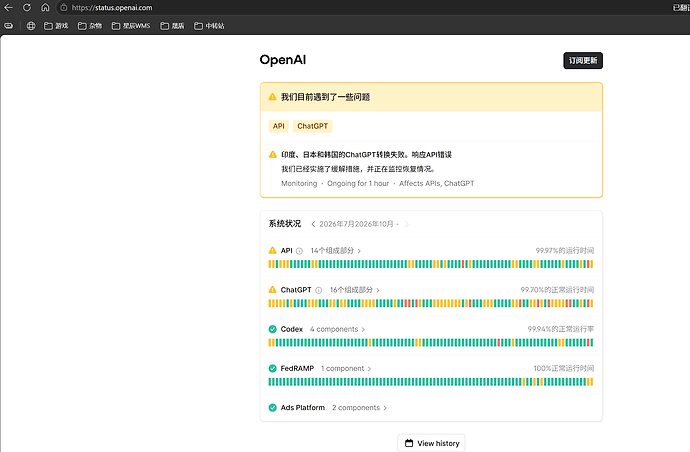Screen dimensions: 690x452
Task: Go to previous date range with left chevron
Action: pos(313,224)
